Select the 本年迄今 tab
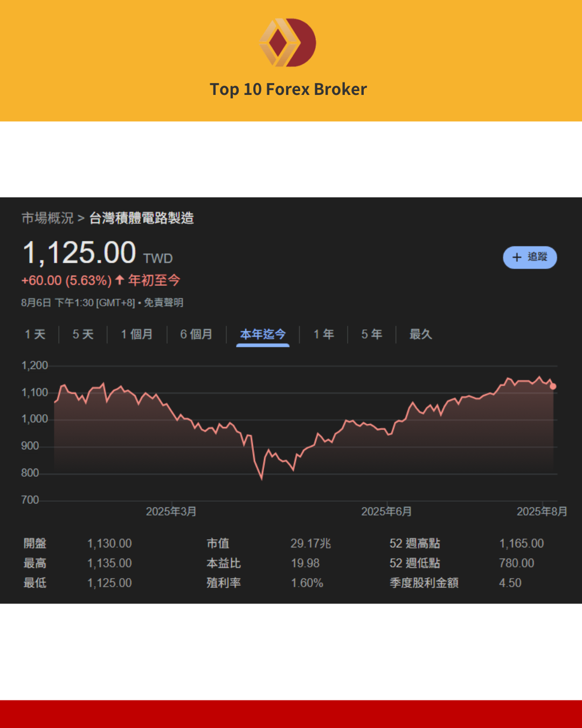 263,334
